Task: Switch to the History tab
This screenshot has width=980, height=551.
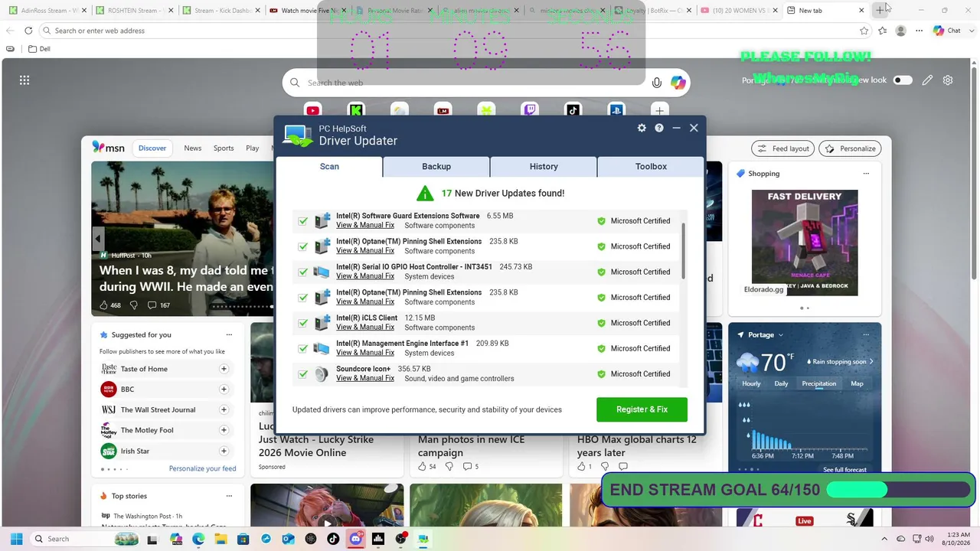Action: [544, 167]
